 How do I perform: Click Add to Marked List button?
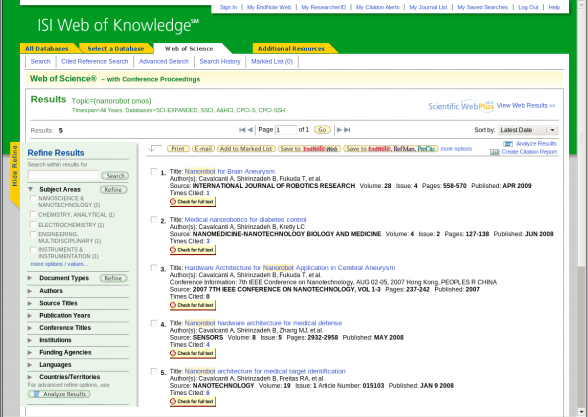pos(246,149)
